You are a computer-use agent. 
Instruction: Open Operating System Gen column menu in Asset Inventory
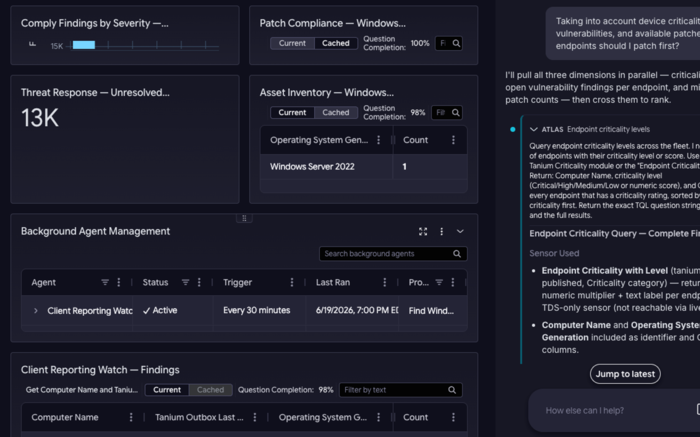379,140
